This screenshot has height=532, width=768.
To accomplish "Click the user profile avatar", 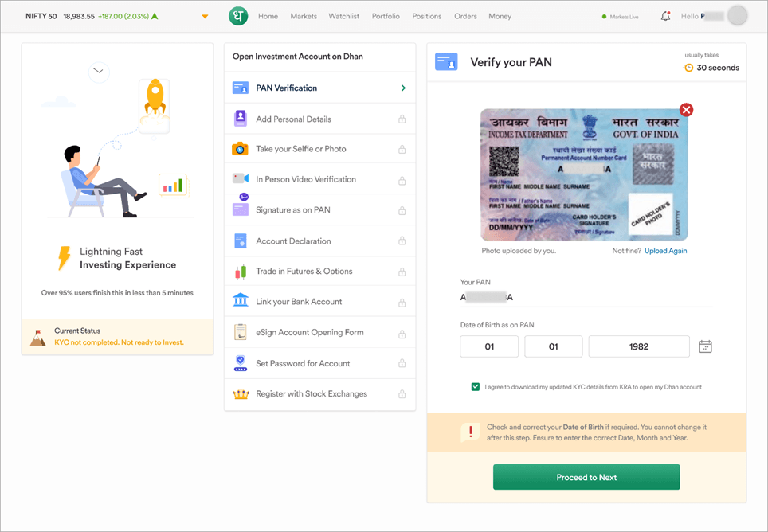I will [x=738, y=16].
